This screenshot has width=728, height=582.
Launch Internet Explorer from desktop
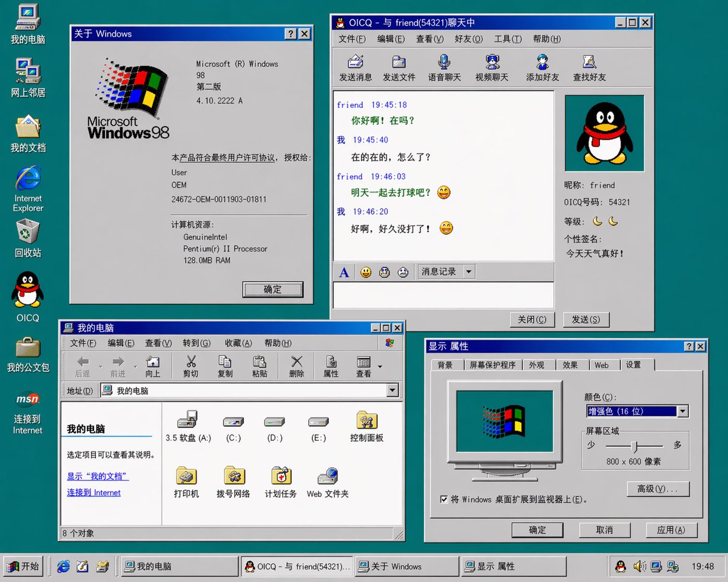pyautogui.click(x=28, y=189)
